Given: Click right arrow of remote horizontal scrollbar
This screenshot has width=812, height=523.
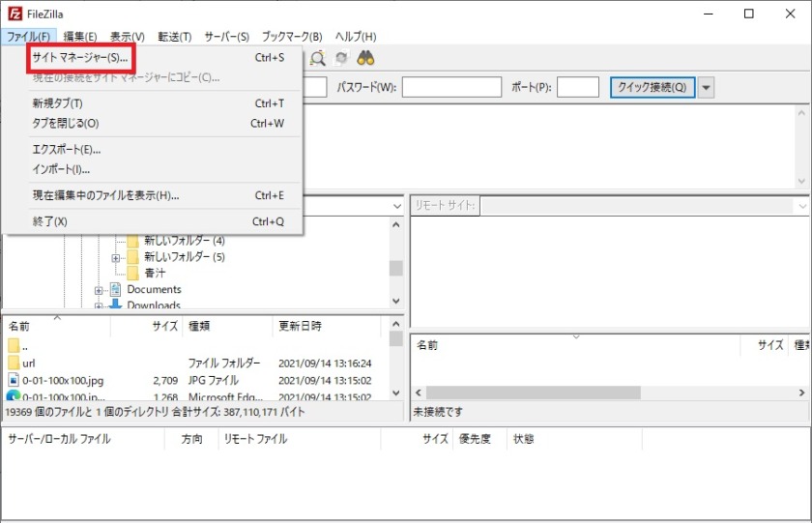Looking at the screenshot, I should coord(801,392).
